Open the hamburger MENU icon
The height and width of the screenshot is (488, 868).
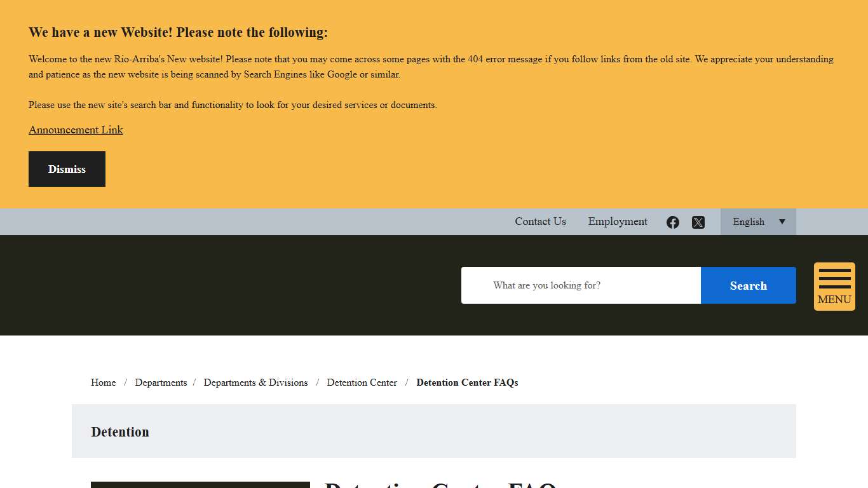tap(834, 278)
